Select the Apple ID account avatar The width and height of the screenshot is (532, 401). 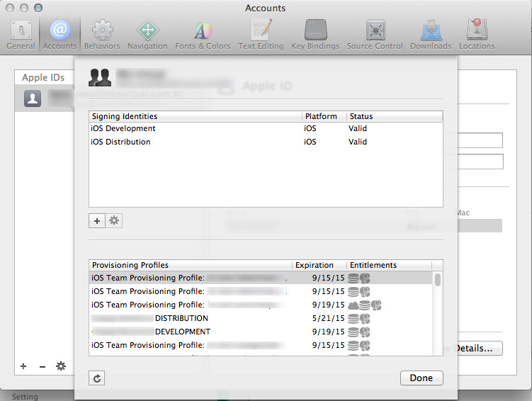coord(33,98)
